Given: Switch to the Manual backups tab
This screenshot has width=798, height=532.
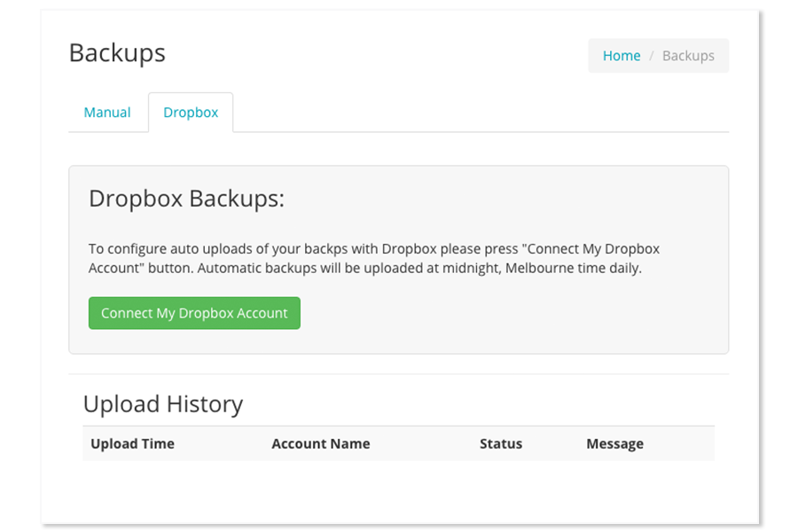Looking at the screenshot, I should point(107,113).
